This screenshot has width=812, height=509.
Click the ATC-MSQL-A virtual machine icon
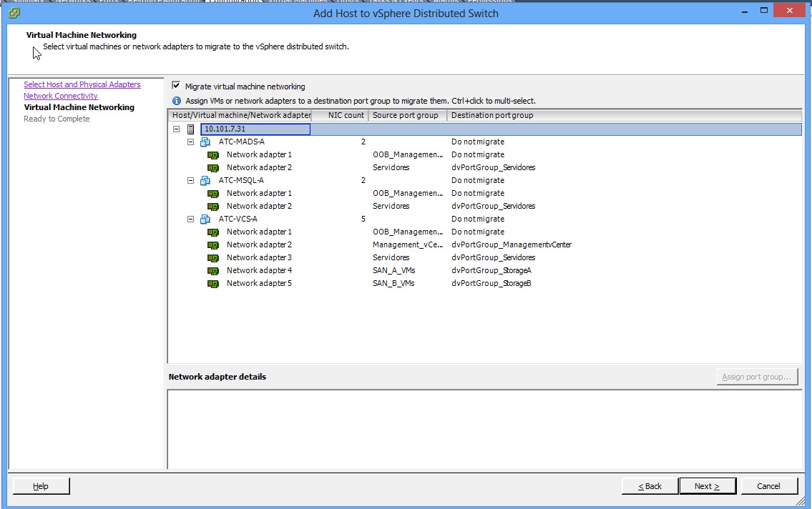(x=205, y=181)
